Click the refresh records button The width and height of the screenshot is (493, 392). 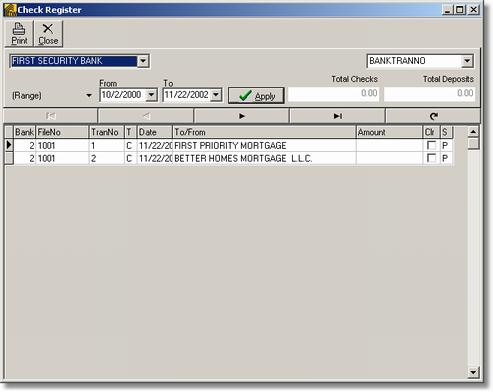433,116
